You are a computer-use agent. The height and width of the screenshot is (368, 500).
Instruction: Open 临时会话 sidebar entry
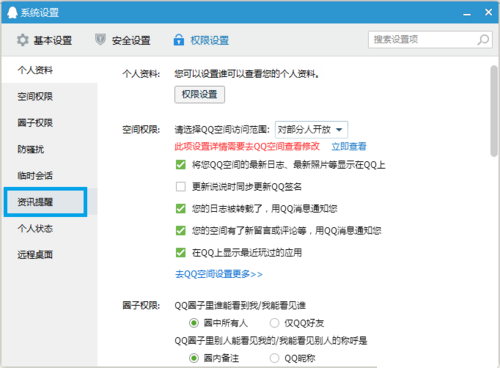49,175
